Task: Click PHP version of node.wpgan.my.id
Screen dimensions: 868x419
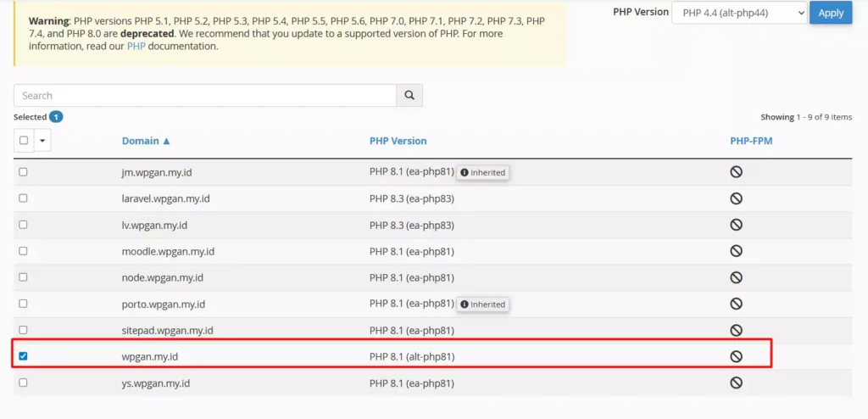Action: click(412, 277)
